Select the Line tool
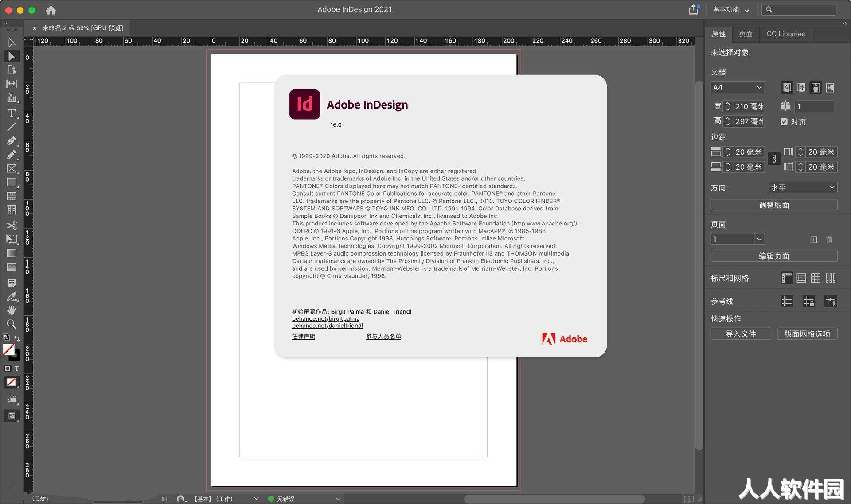851x504 pixels. (x=12, y=127)
